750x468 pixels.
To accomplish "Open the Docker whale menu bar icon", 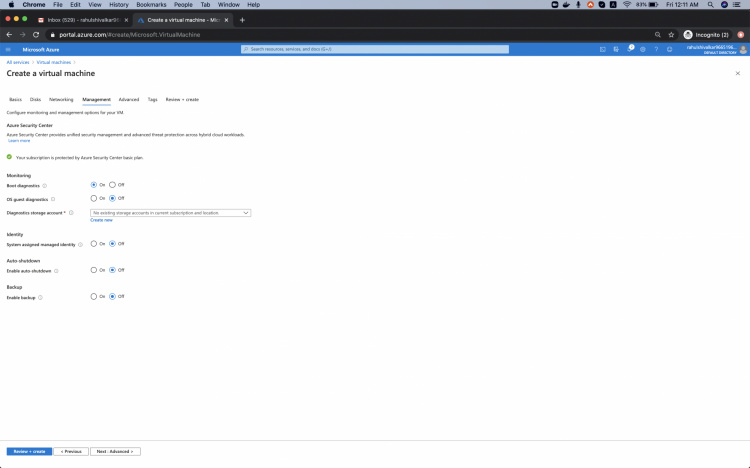I will 566,4.
